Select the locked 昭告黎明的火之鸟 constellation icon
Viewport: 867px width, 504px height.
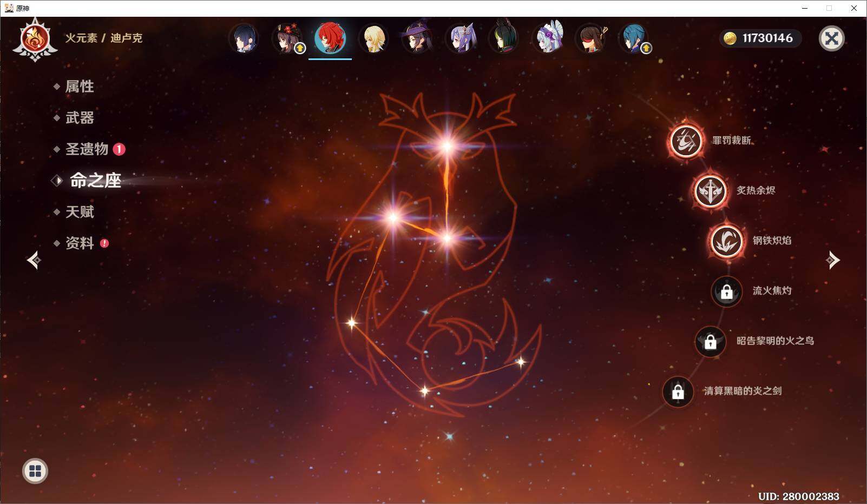pyautogui.click(x=710, y=341)
